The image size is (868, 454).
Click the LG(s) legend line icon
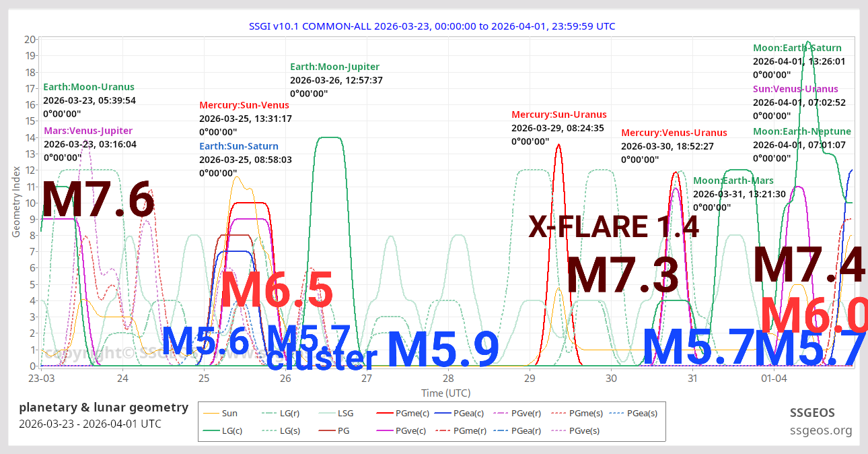point(268,430)
